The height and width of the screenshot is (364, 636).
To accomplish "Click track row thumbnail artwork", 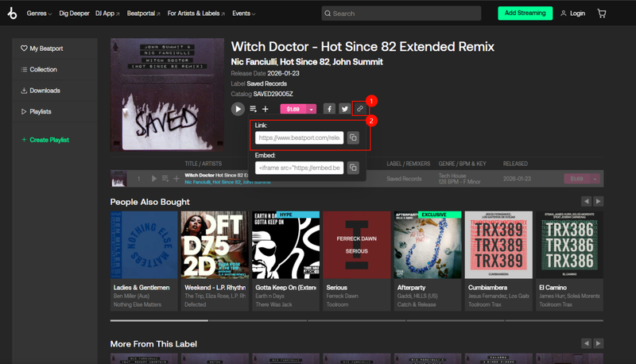I will pyautogui.click(x=118, y=179).
